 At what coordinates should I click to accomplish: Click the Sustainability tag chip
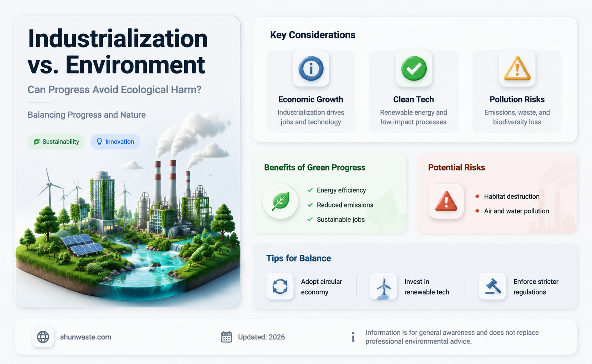point(56,142)
